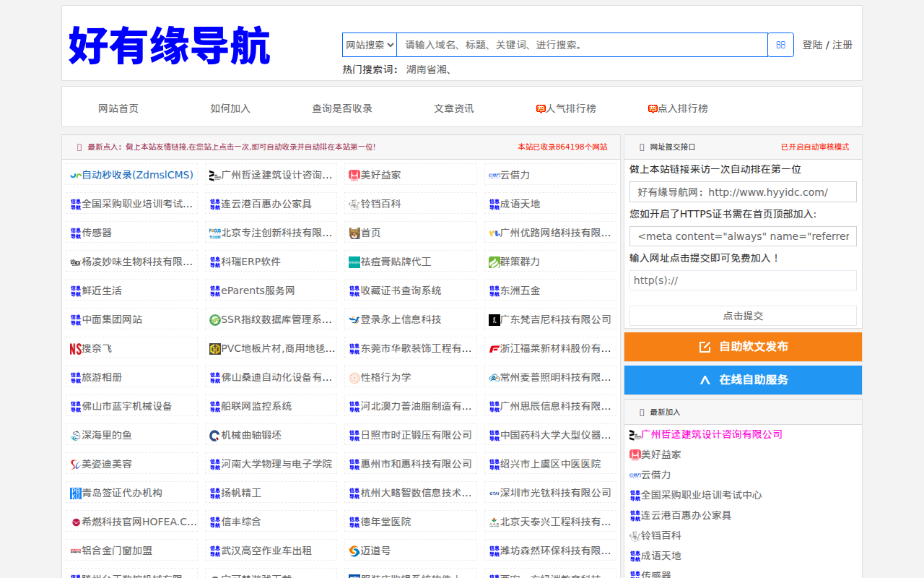The height and width of the screenshot is (578, 924).
Task: Click 广州哲迳建筑设计 favicon in main grid
Action: tap(215, 176)
